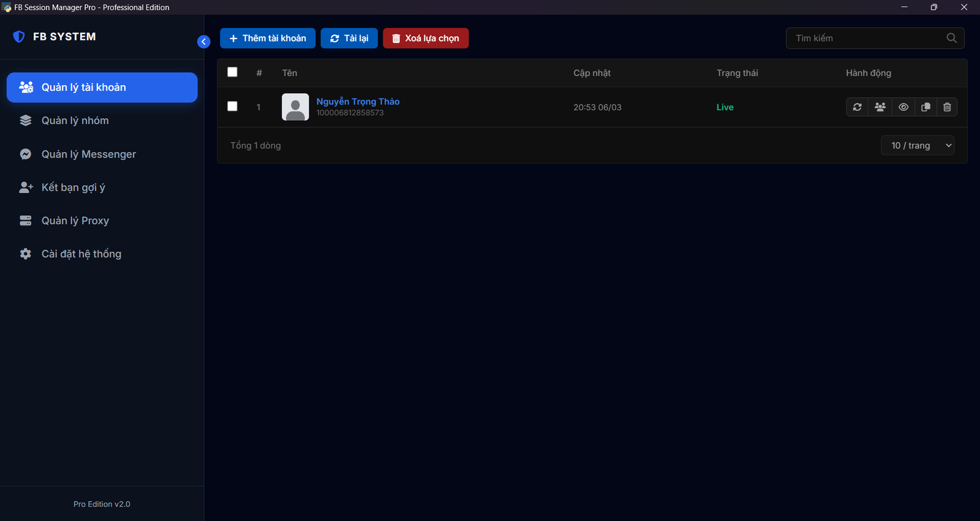Open the Nguyễn Trọng Thảo account link

tap(358, 102)
